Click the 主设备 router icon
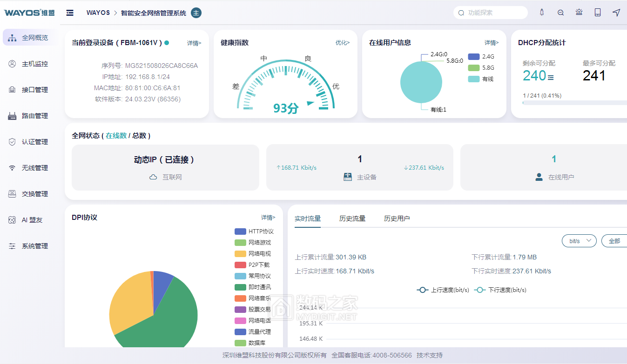 coord(348,177)
